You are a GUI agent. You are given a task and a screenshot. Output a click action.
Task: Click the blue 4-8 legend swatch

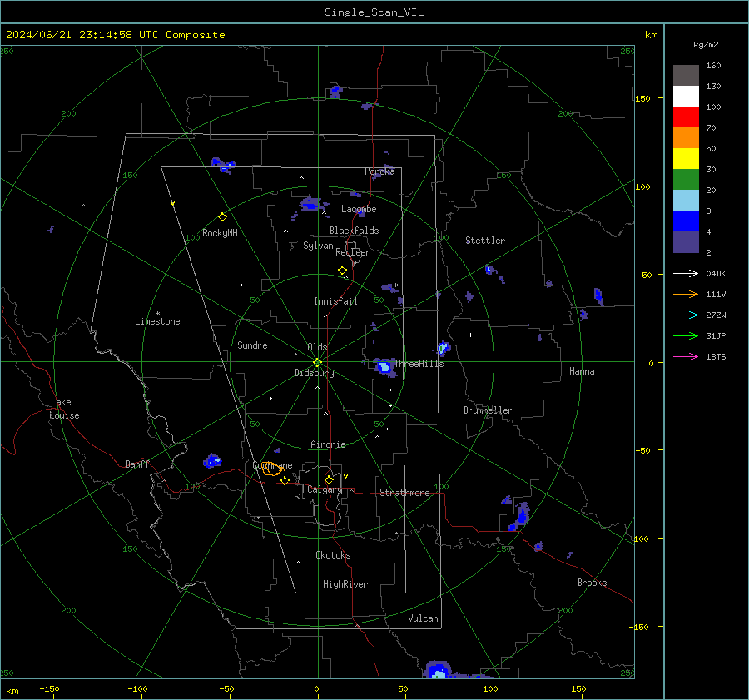coord(686,221)
